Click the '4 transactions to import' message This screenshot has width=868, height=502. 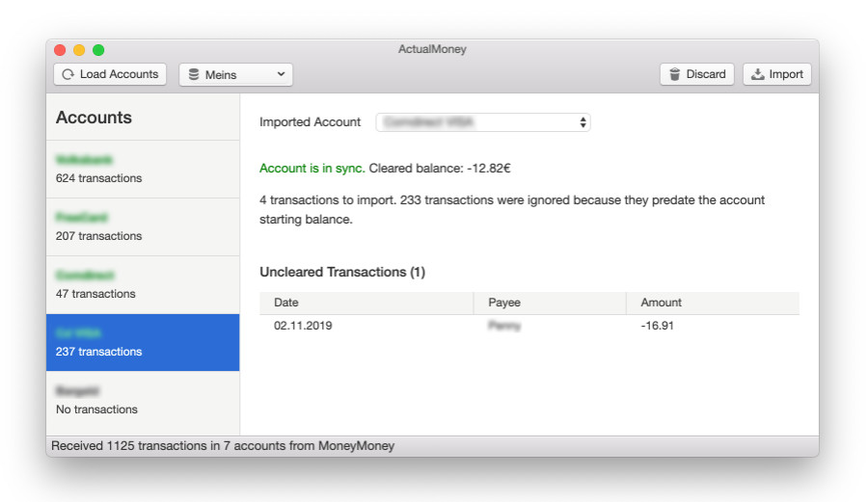pos(512,209)
